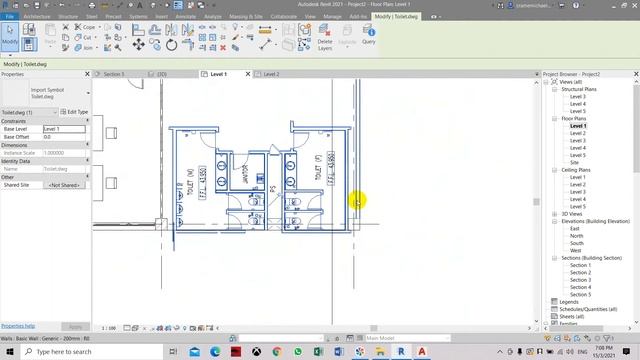Image resolution: width=640 pixels, height=360 pixels.
Task: Open the Main Model design option dropdown
Action: coord(407,338)
